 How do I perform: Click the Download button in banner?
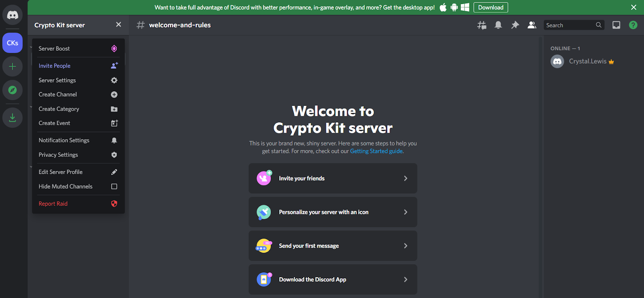click(491, 7)
